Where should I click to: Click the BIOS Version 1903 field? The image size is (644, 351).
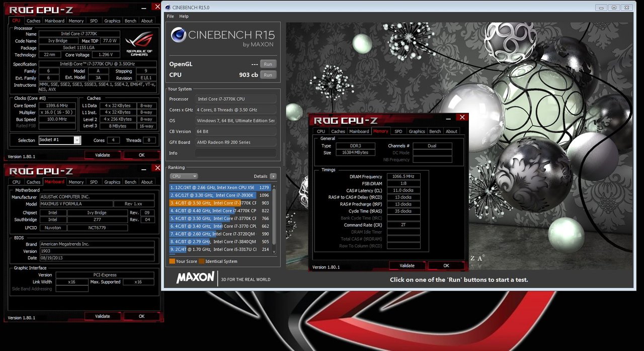(x=97, y=251)
